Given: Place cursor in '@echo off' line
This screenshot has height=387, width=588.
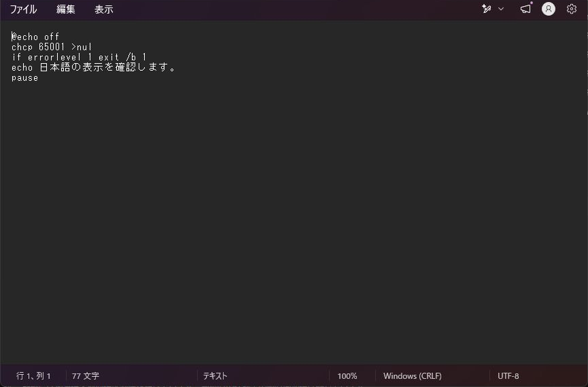Looking at the screenshot, I should [35, 37].
